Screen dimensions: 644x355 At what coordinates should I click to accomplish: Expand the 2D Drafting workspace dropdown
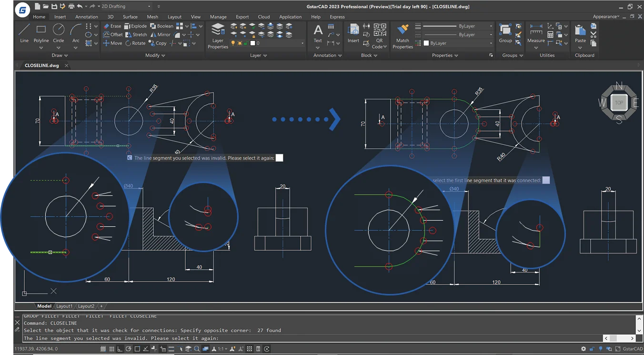[149, 7]
